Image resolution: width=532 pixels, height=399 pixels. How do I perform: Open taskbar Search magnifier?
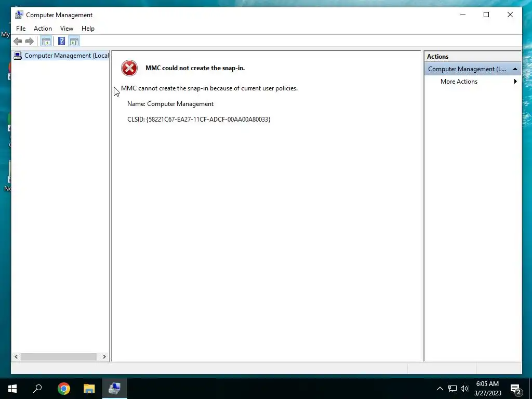click(x=37, y=389)
